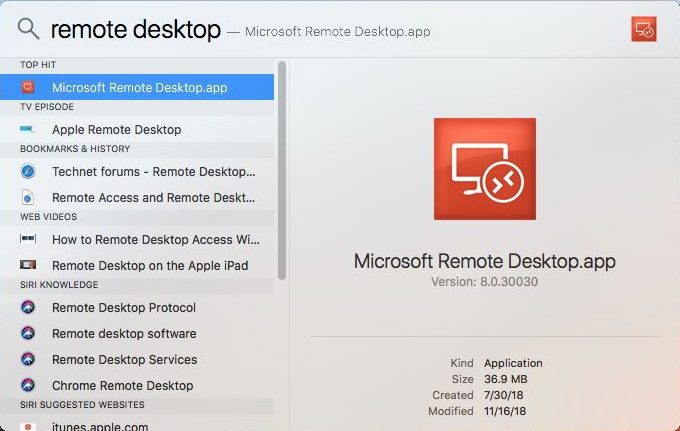Open the itunes.apple.com suggested website
Viewport: 680px width, 431px height.
point(137,425)
